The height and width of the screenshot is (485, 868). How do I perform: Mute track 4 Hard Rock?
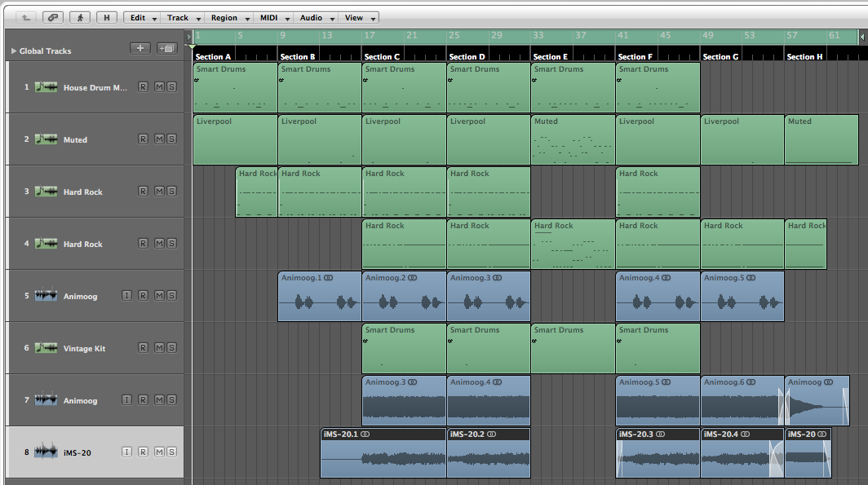click(x=159, y=244)
